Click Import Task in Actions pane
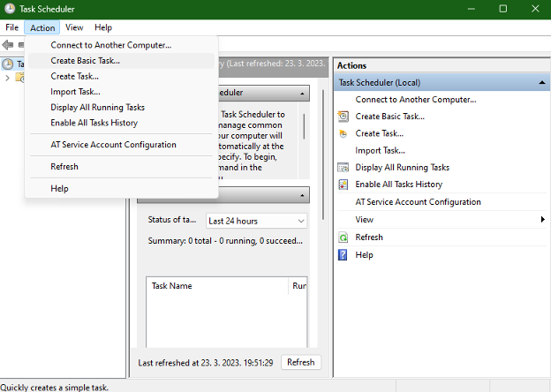 coord(380,150)
